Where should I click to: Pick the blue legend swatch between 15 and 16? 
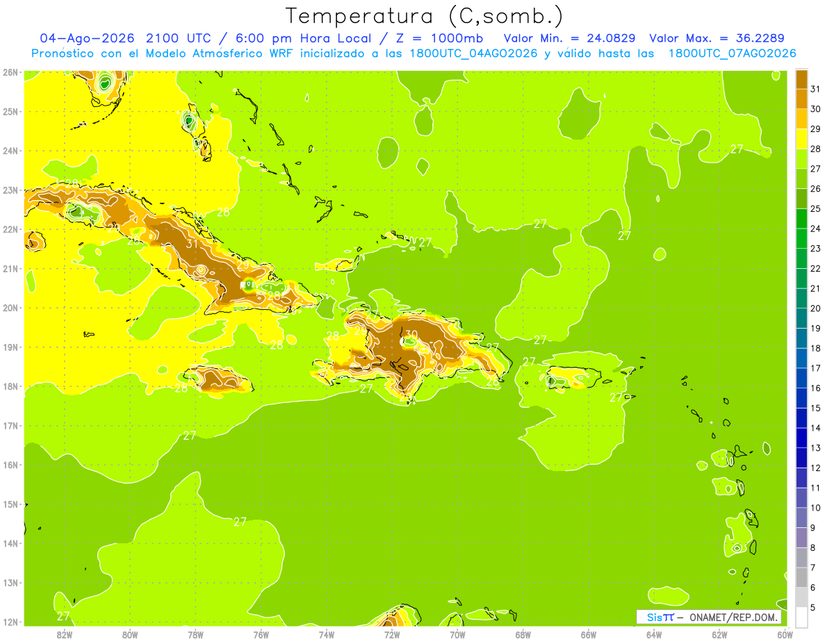[801, 398]
